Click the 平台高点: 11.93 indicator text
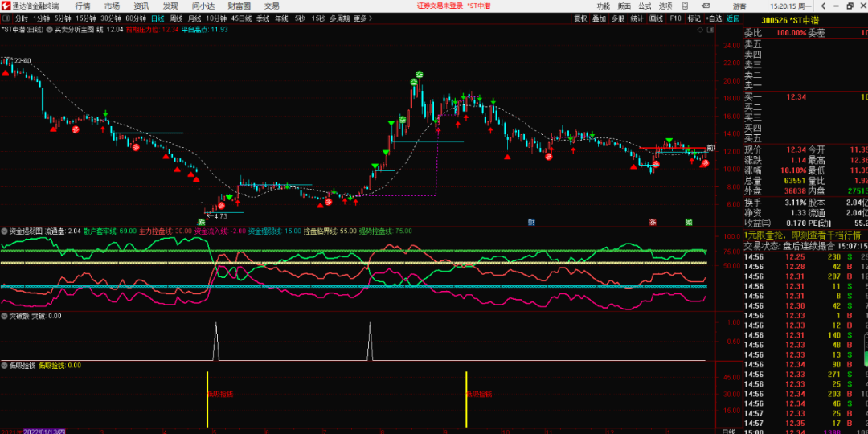Screen dimensions: 868x434 pos(204,30)
